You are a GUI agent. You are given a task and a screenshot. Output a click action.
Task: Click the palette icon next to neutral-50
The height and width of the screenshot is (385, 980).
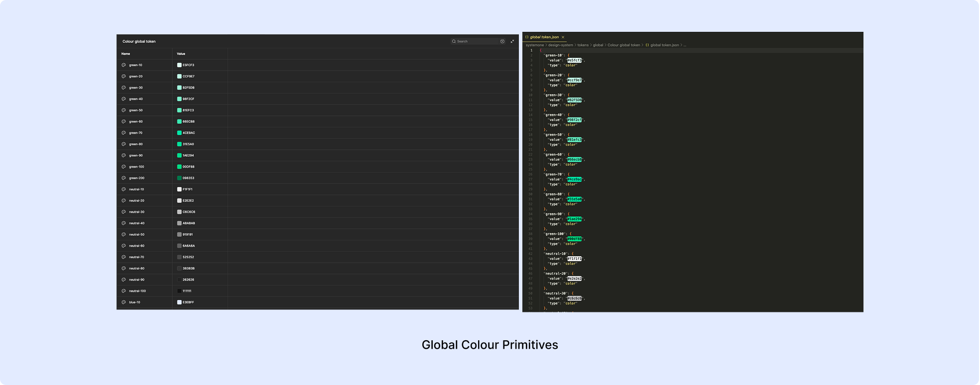coord(123,234)
